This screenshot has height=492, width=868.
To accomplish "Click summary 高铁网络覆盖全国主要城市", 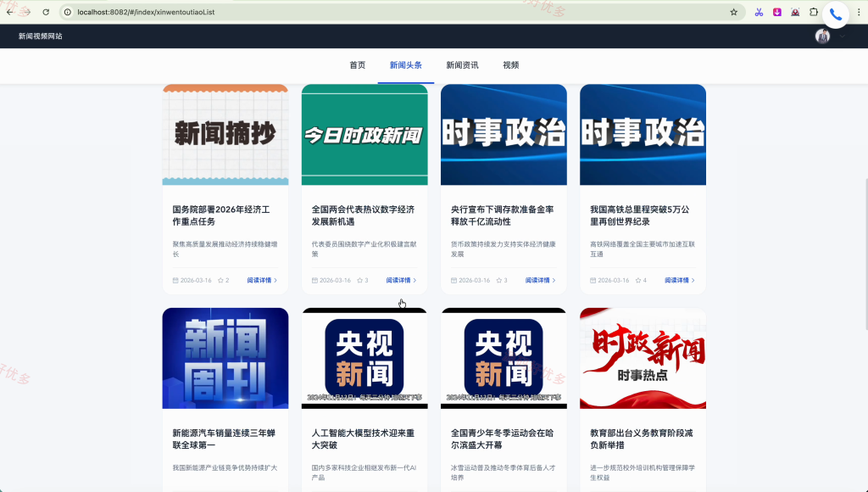I will [643, 249].
